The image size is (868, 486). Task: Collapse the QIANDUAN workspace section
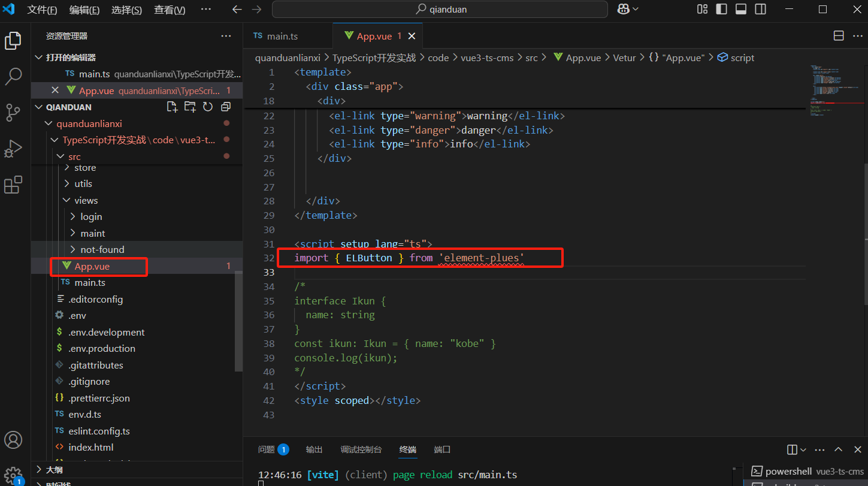[x=39, y=107]
